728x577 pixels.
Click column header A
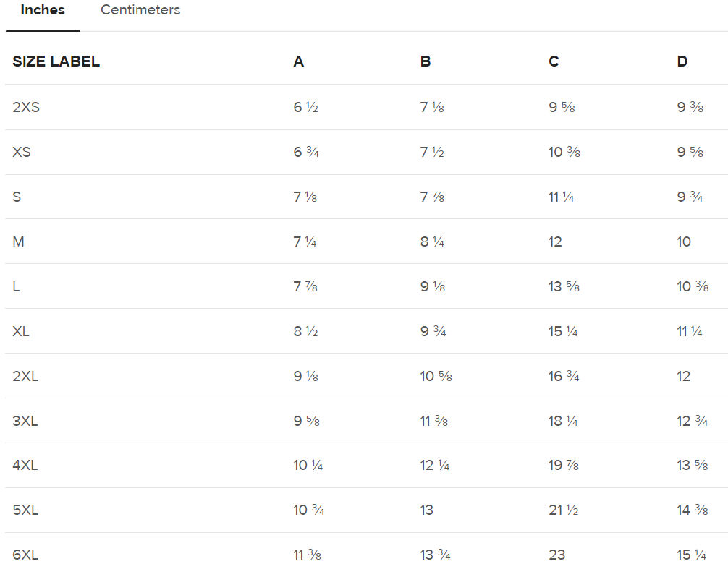click(298, 61)
